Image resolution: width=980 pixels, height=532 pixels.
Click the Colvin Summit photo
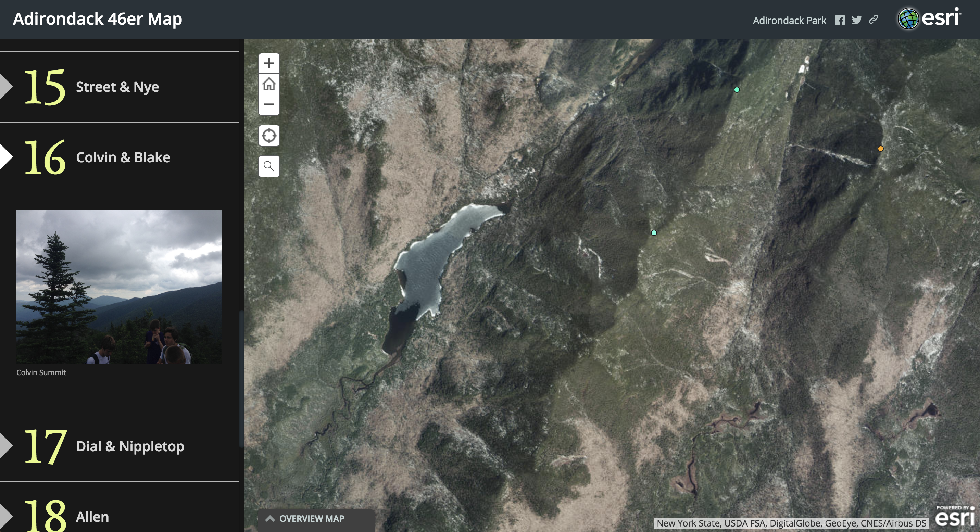pos(119,286)
